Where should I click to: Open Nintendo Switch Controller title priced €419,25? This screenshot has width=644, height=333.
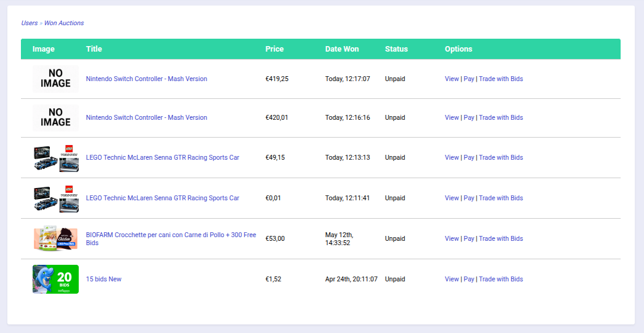(146, 79)
